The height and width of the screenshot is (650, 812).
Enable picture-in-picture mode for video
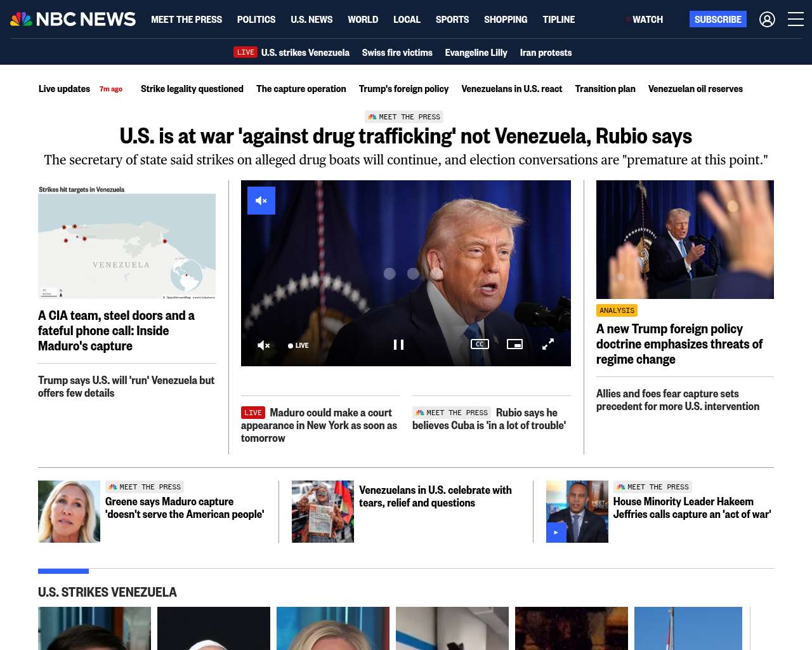tap(514, 344)
